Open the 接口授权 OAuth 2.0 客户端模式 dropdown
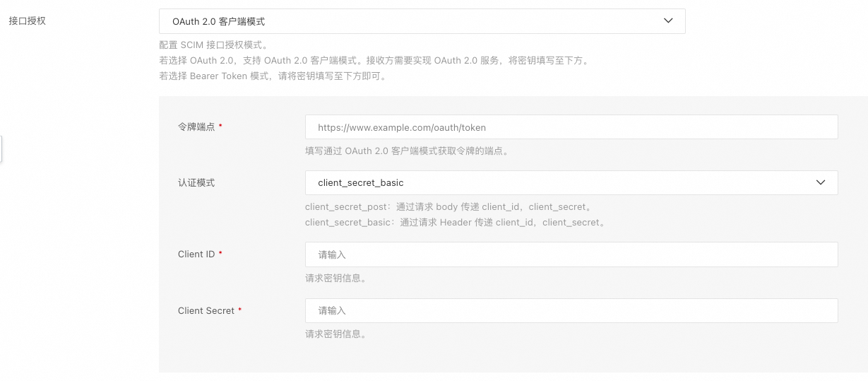 coord(422,21)
